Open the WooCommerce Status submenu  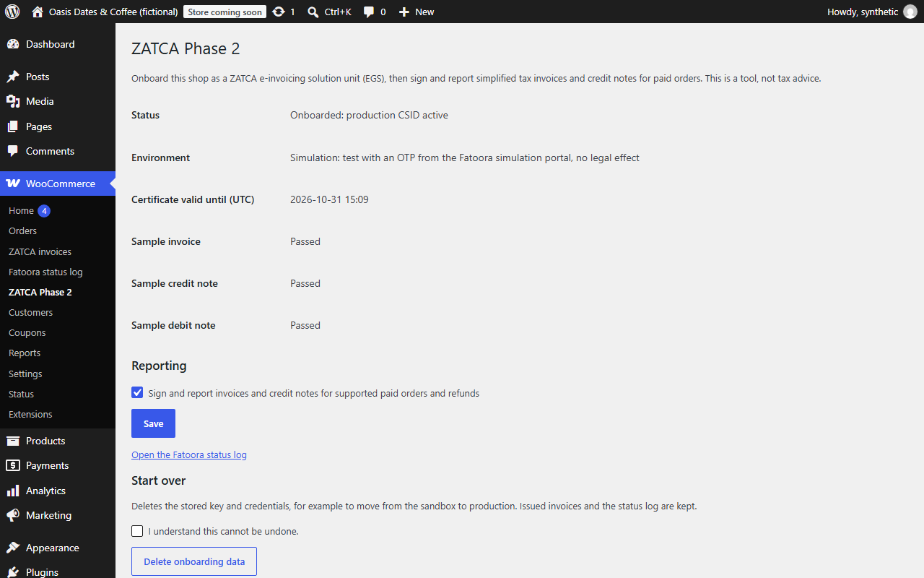click(x=58, y=394)
